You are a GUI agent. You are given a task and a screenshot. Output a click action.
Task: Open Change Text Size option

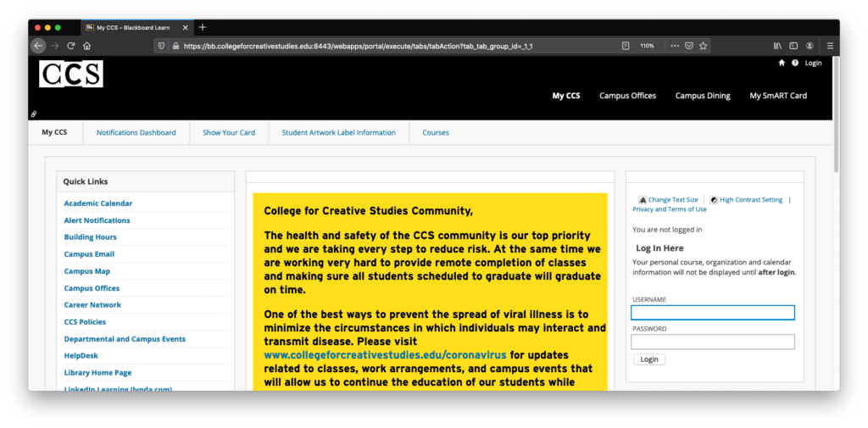coord(672,200)
